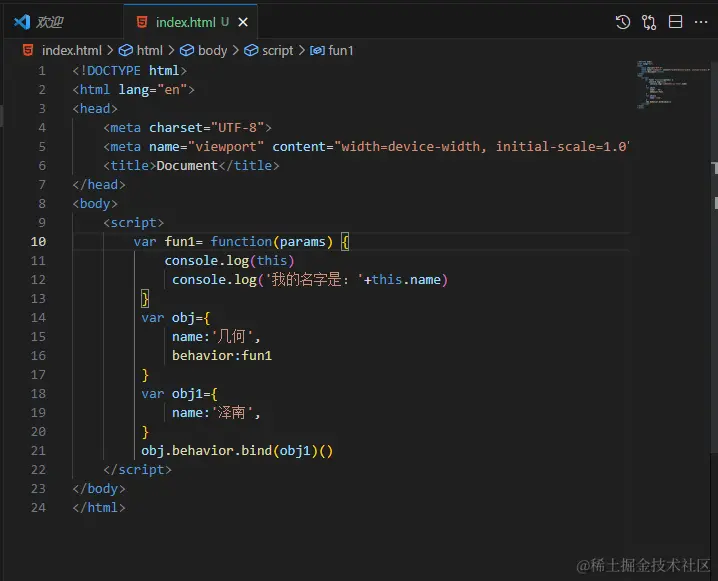The width and height of the screenshot is (718, 581).
Task: Open the 欢迎 welcome tab
Action: pyautogui.click(x=64, y=22)
